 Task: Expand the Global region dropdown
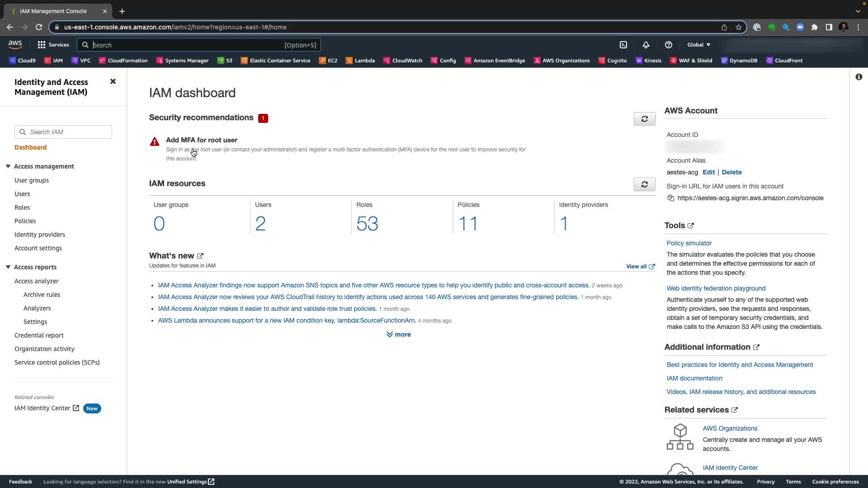pyautogui.click(x=698, y=45)
